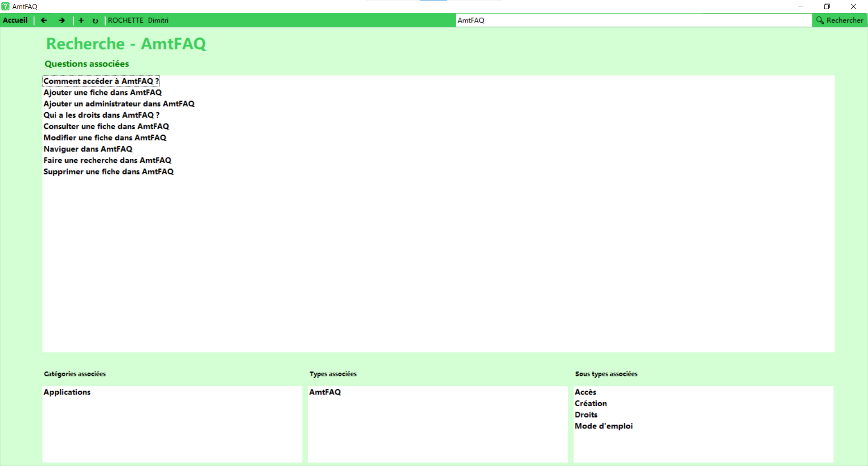Select 'Ajouter un administrateur dans AmtFAQ'
The height and width of the screenshot is (466, 868).
click(119, 104)
